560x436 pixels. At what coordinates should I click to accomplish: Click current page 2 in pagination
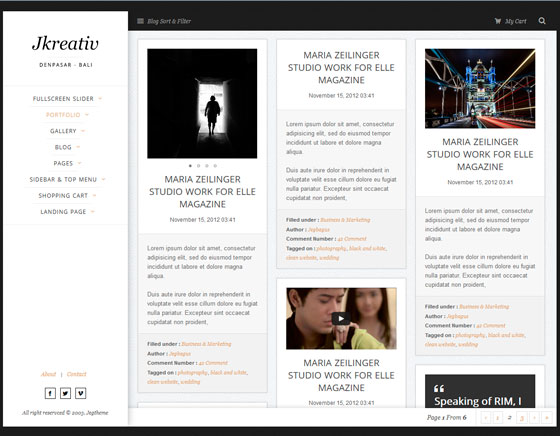[x=510, y=417]
